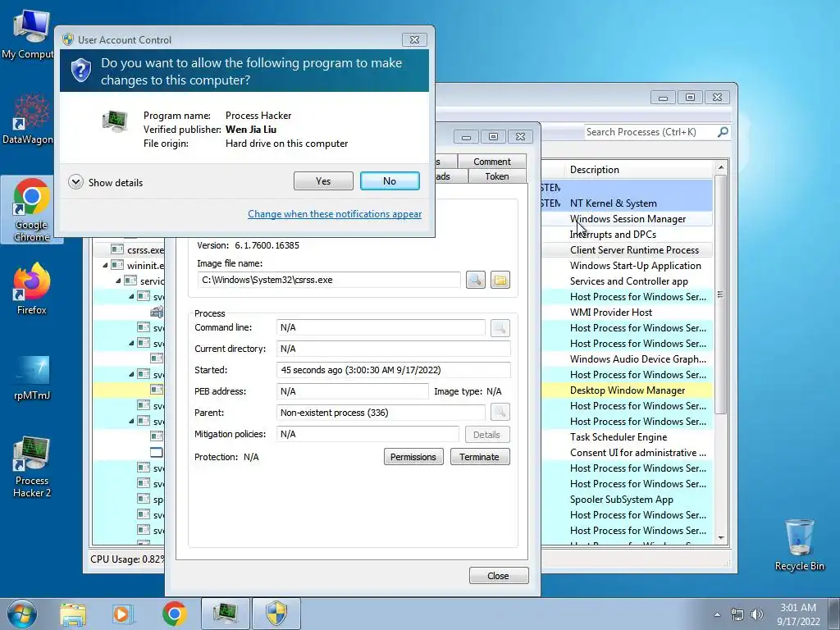Collapse the services tree node

(118, 281)
